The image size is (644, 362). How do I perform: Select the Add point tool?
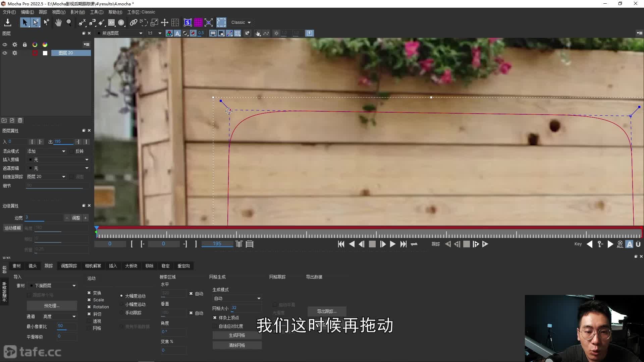(x=46, y=22)
